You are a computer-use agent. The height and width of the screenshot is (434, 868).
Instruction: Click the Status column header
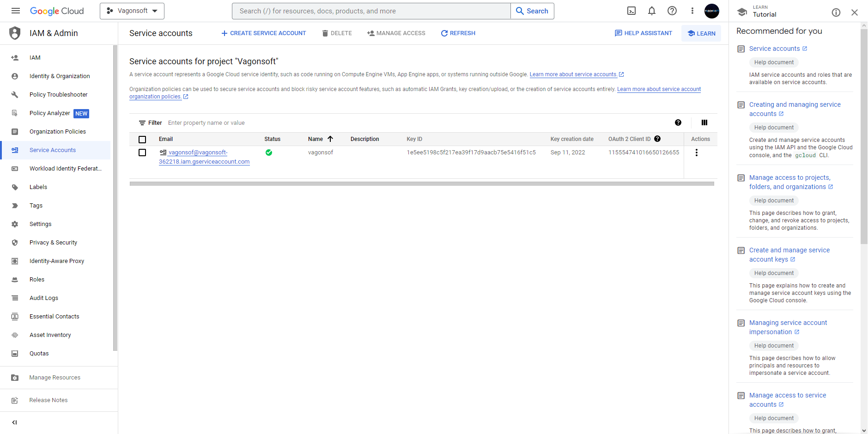272,139
